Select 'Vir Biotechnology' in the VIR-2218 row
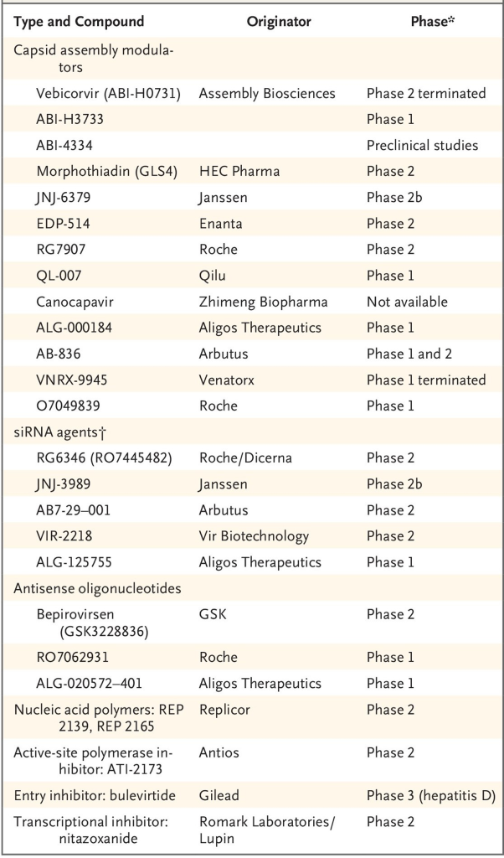This screenshot has height=858, width=504. pos(255,535)
